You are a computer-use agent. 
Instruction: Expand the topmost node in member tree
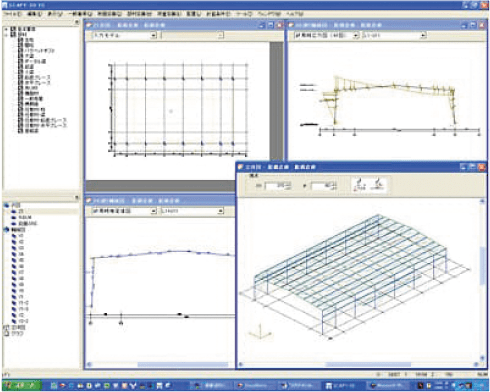coord(6,29)
